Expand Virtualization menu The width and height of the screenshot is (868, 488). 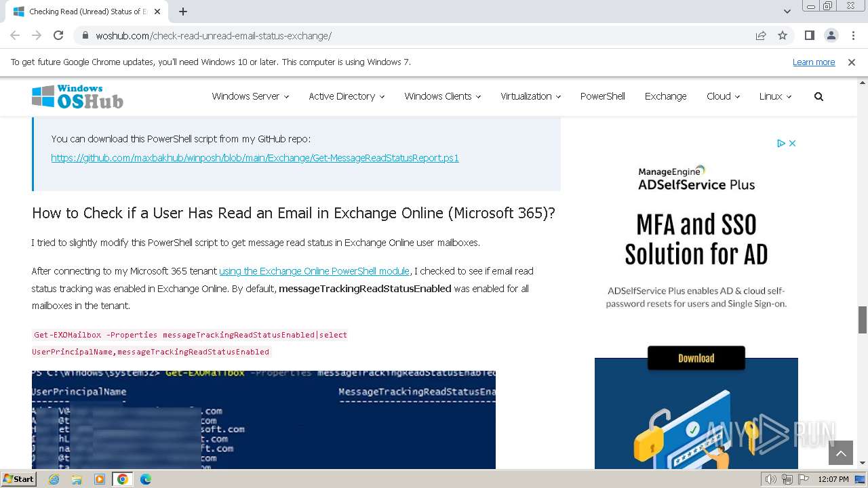click(531, 96)
